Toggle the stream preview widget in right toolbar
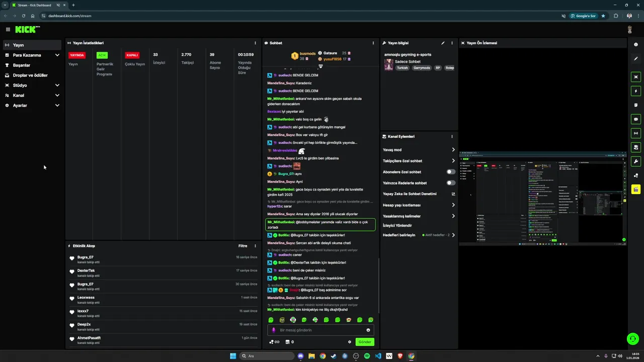Screen dimensions: 644x362 coord(636,147)
